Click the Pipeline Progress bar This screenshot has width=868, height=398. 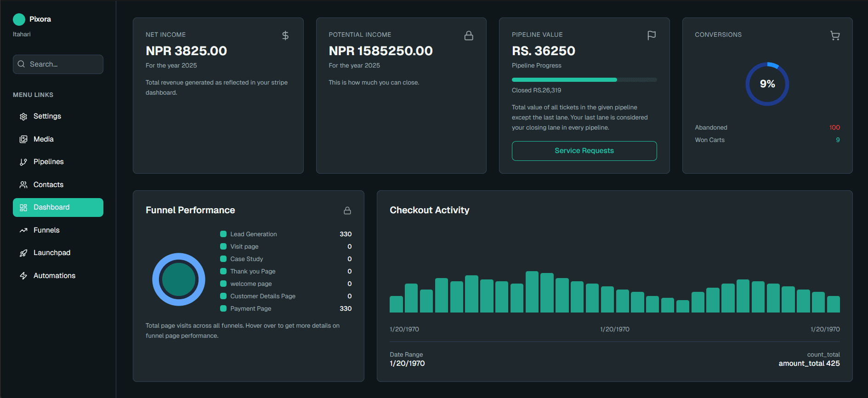[584, 80]
